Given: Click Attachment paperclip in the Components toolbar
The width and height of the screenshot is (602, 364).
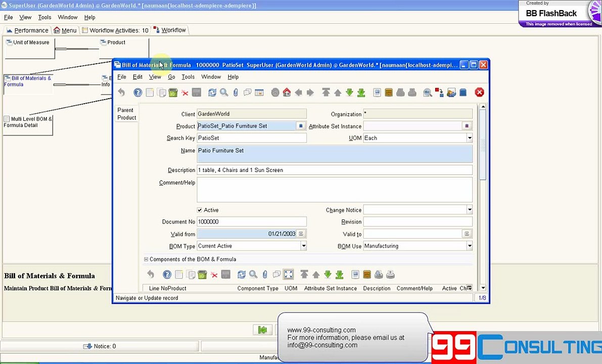Looking at the screenshot, I should click(x=265, y=275).
